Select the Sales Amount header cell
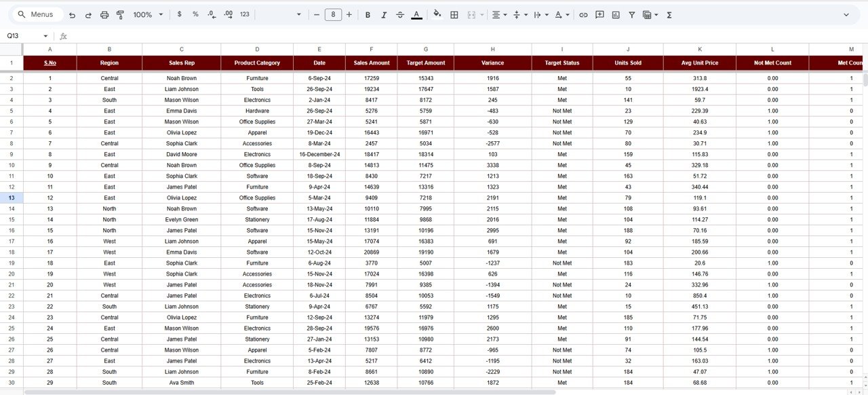The width and height of the screenshot is (868, 395). [371, 62]
